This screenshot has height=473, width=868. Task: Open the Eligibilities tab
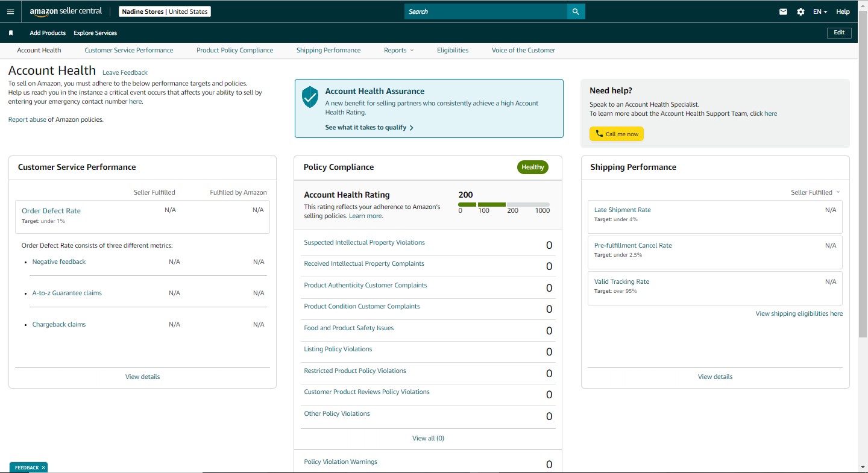tap(453, 50)
